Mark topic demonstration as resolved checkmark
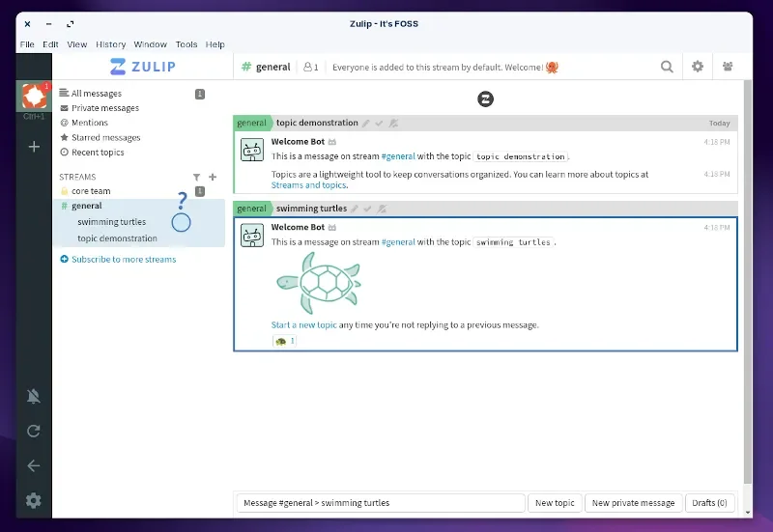This screenshot has height=532, width=773. pos(379,124)
